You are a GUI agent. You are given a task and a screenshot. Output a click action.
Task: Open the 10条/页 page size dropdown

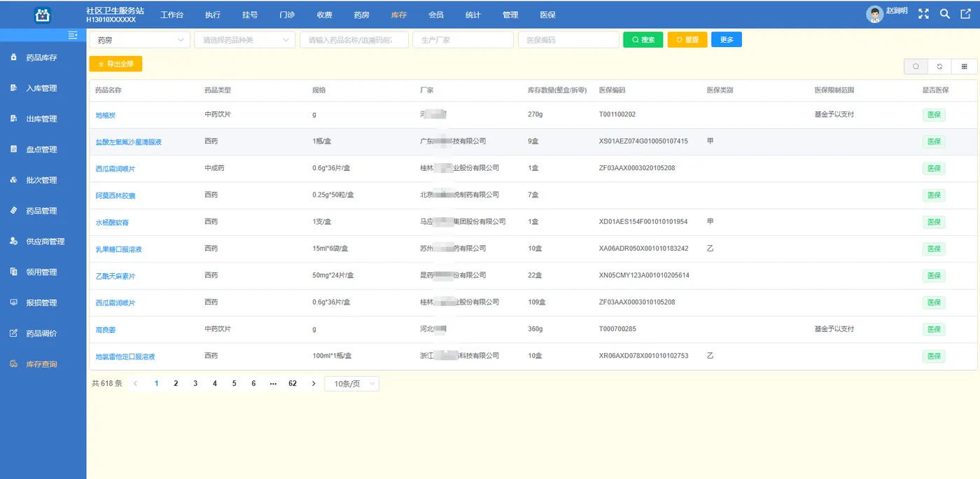tap(351, 383)
